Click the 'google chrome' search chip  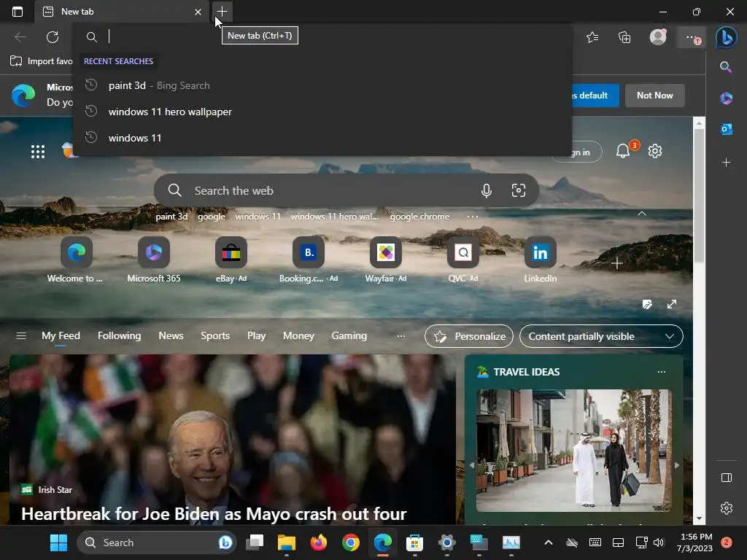click(419, 217)
